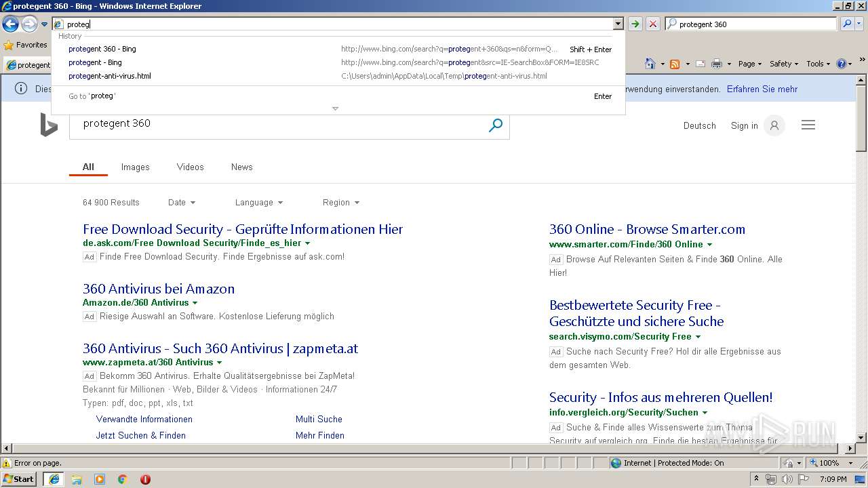The width and height of the screenshot is (868, 488).
Task: Click the horizontal scrollbar right arrow
Action: [850, 449]
